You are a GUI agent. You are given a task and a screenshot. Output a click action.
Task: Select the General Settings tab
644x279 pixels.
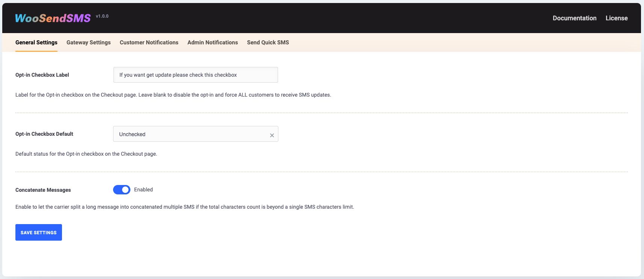click(36, 42)
